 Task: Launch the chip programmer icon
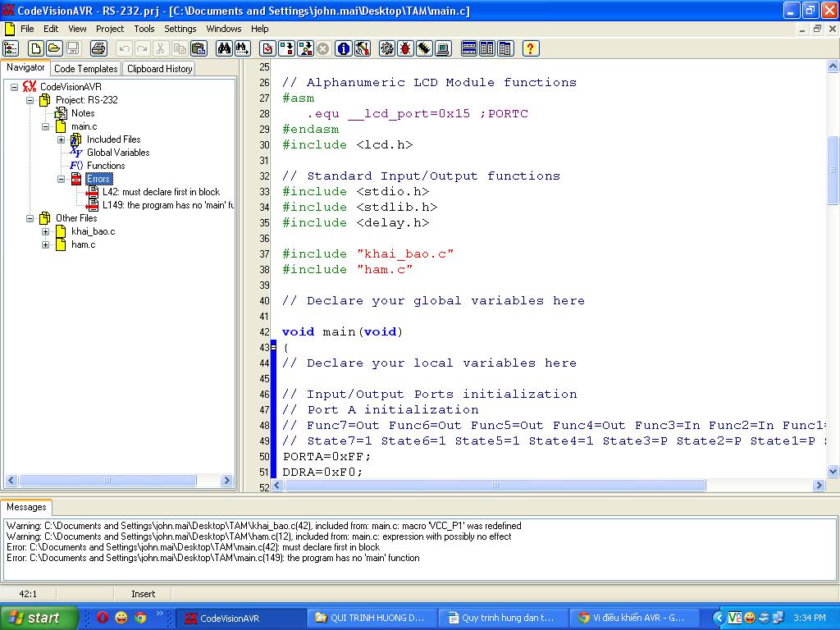424,48
